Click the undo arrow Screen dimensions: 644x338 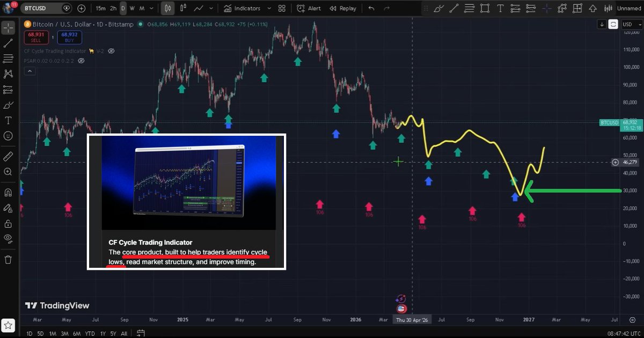click(x=371, y=9)
